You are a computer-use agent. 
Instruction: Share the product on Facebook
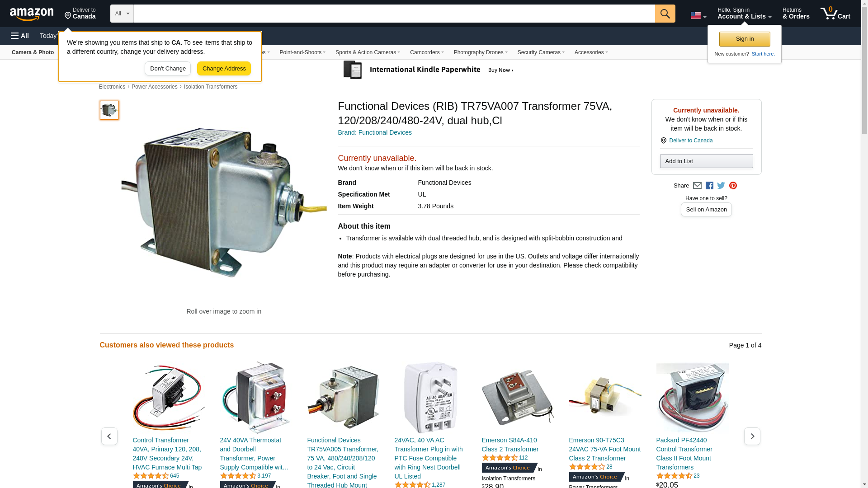pos(709,186)
